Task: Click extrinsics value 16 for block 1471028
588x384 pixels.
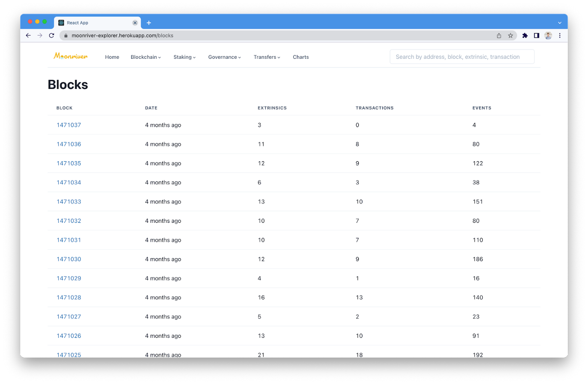Action: point(261,298)
